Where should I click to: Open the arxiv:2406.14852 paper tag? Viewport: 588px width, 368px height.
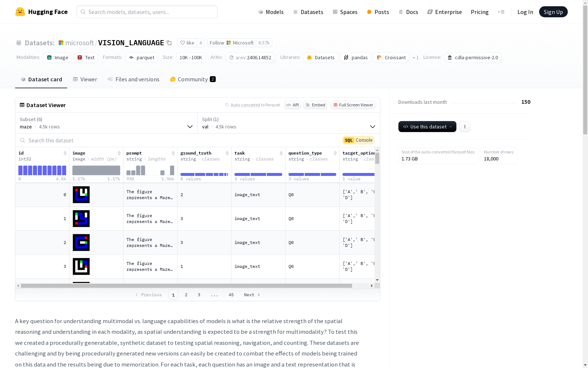(x=250, y=57)
